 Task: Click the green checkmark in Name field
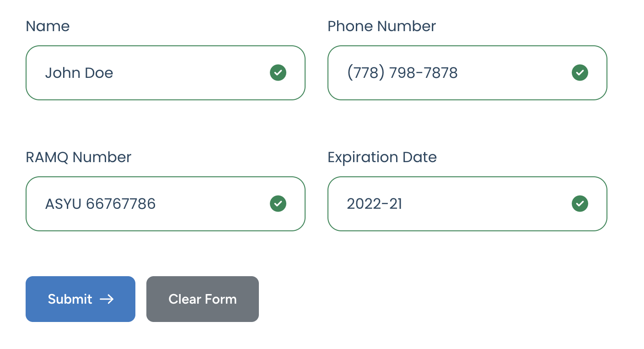click(278, 73)
